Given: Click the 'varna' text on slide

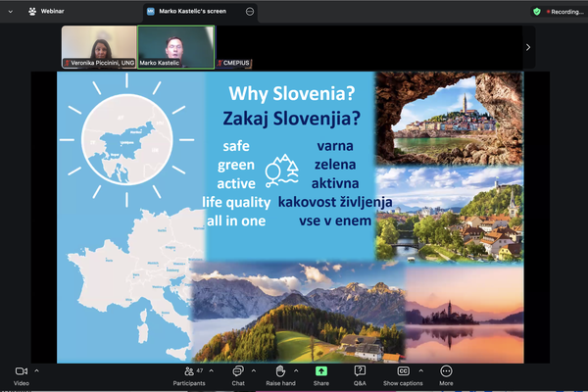Looking at the screenshot, I should click(x=335, y=146).
